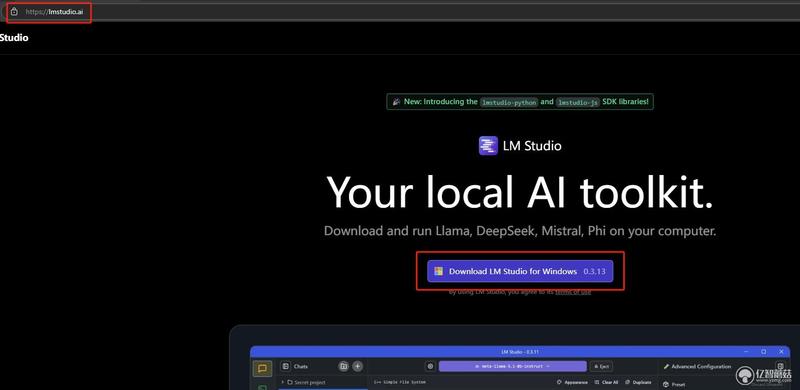
Task: Click the Windows logo on the download button
Action: pos(439,272)
